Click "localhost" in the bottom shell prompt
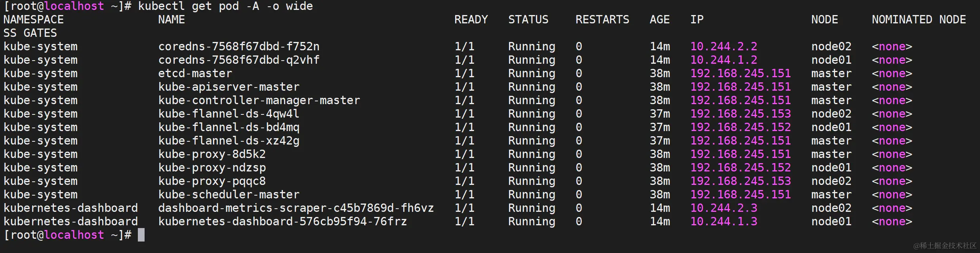 click(x=74, y=235)
